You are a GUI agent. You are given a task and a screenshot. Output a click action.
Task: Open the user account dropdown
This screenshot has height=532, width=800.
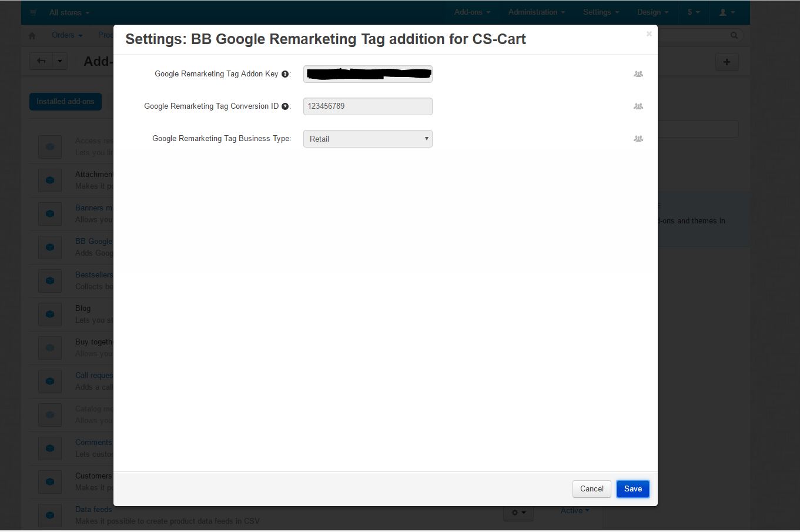click(x=727, y=12)
